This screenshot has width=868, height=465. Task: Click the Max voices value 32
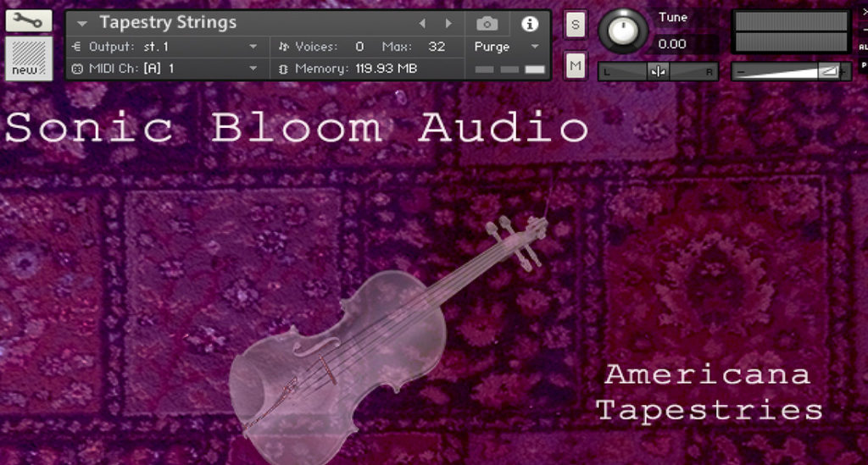click(x=437, y=47)
